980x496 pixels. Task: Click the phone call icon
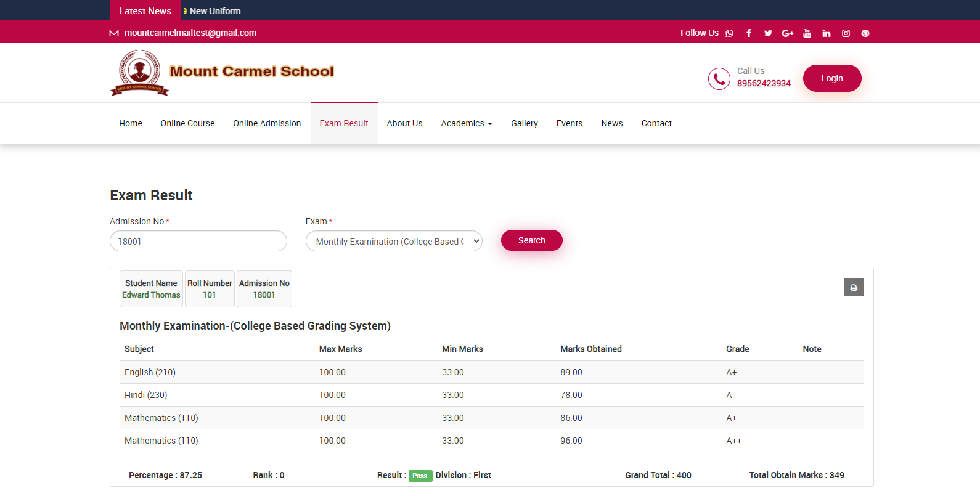[x=719, y=79]
